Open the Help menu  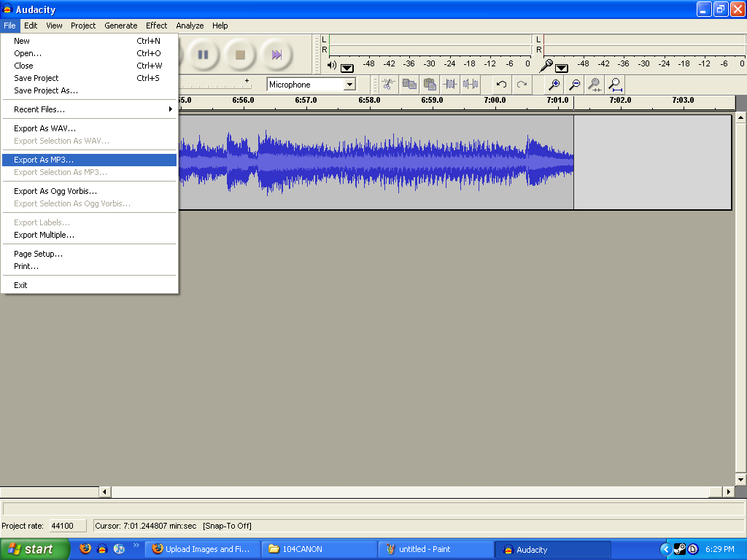click(220, 26)
